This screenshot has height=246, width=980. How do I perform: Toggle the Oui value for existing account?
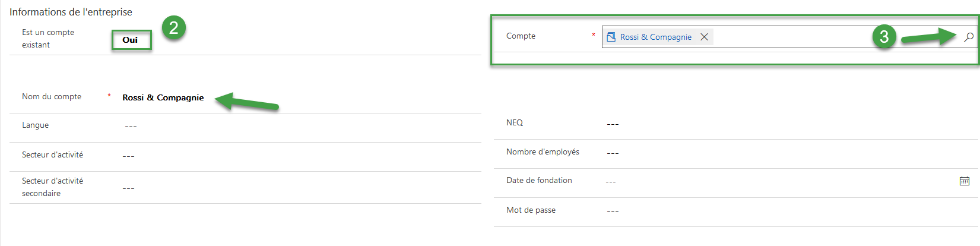[x=130, y=40]
